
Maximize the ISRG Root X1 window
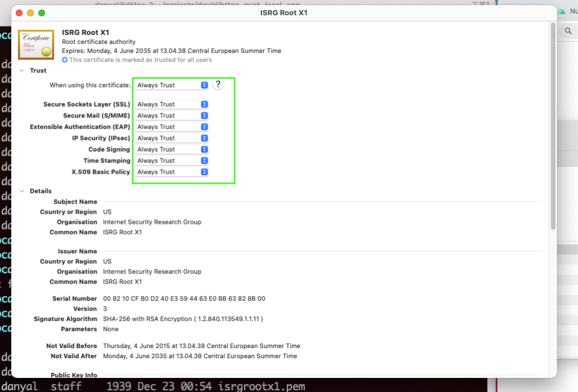42,13
